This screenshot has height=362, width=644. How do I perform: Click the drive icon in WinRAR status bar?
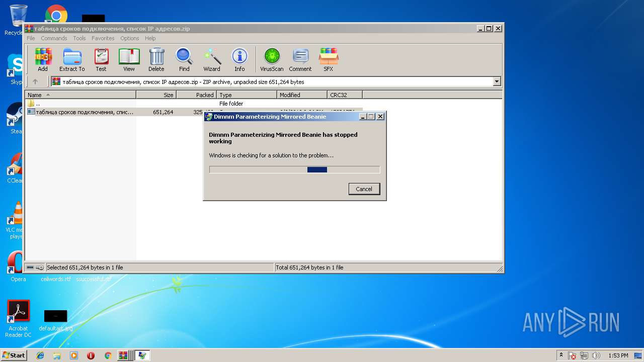pos(30,267)
